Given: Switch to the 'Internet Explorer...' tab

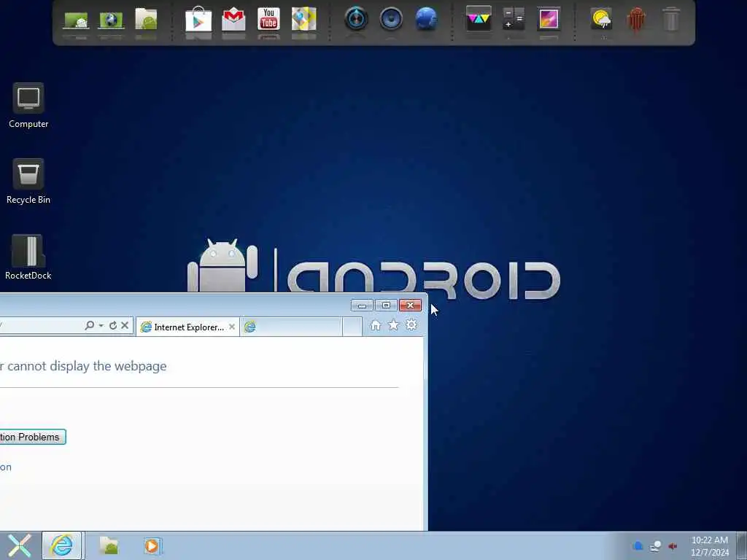Looking at the screenshot, I should click(187, 327).
